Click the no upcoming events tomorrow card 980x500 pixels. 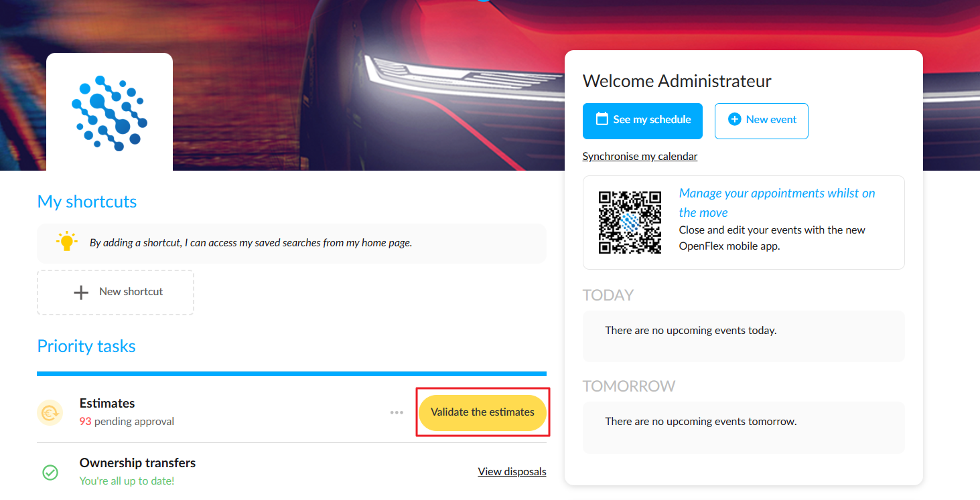[744, 427]
